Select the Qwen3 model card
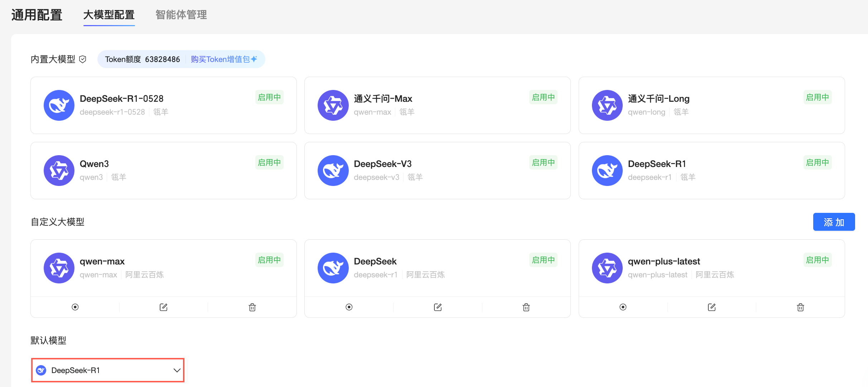 pos(163,171)
